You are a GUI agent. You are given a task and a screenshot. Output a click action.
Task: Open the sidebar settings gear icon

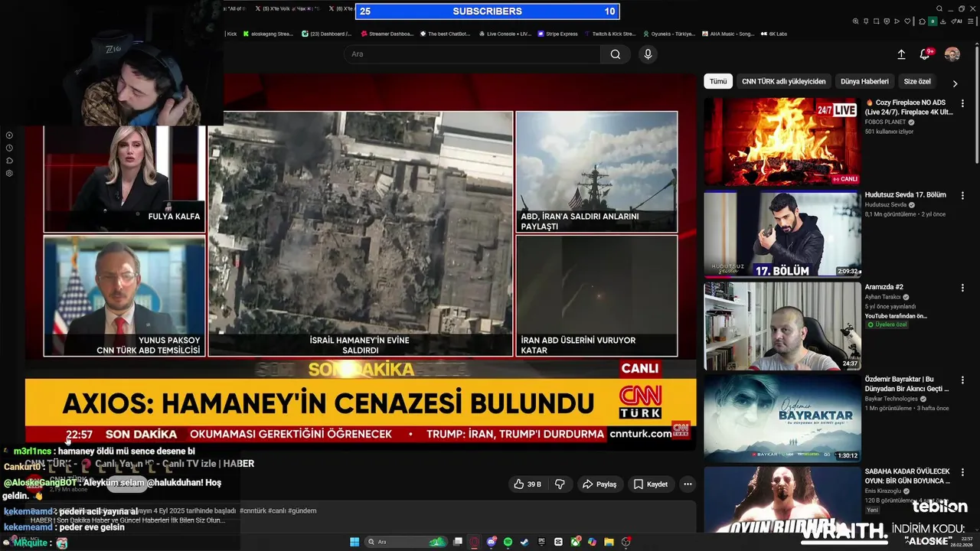click(9, 173)
